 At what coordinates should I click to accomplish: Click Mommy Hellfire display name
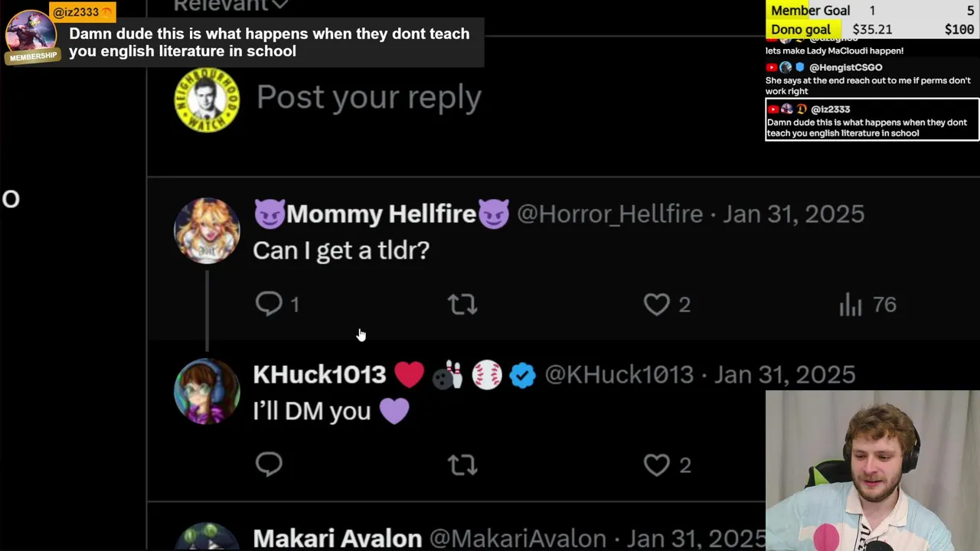[381, 214]
